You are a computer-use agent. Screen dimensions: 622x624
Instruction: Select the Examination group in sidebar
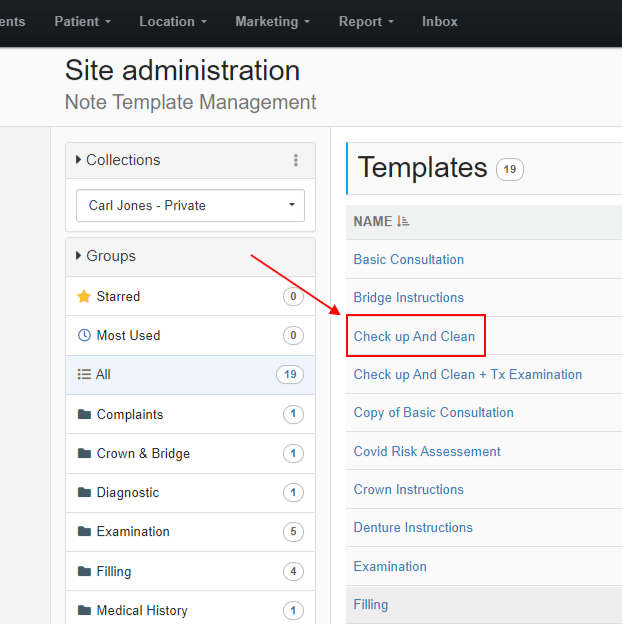coord(190,531)
